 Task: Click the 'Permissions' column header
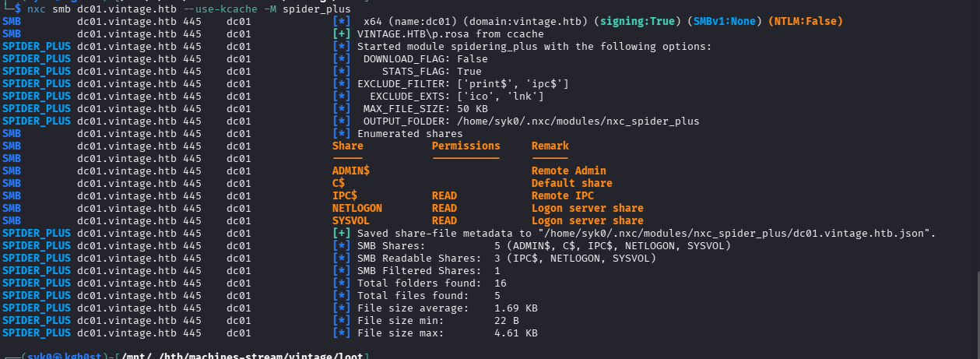pyautogui.click(x=466, y=146)
